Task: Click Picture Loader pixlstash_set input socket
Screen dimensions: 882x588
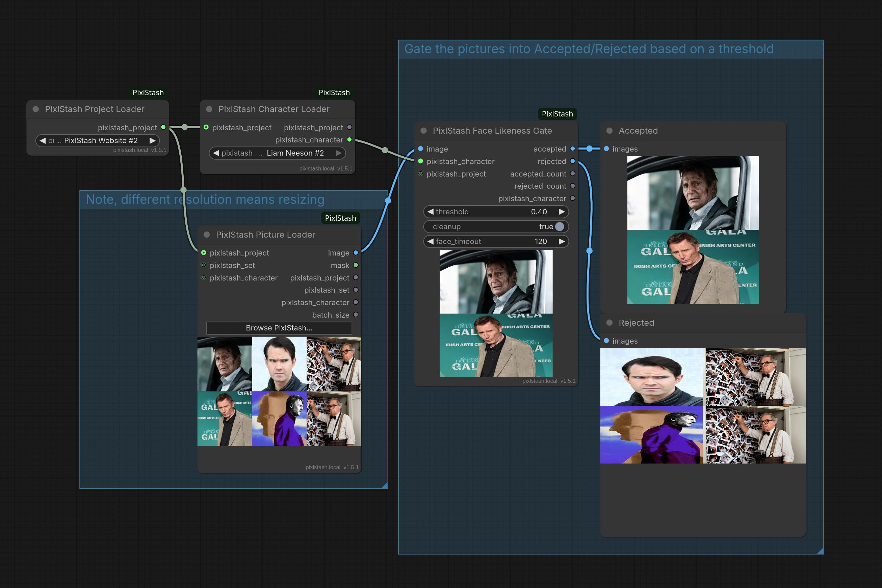Action: (204, 265)
